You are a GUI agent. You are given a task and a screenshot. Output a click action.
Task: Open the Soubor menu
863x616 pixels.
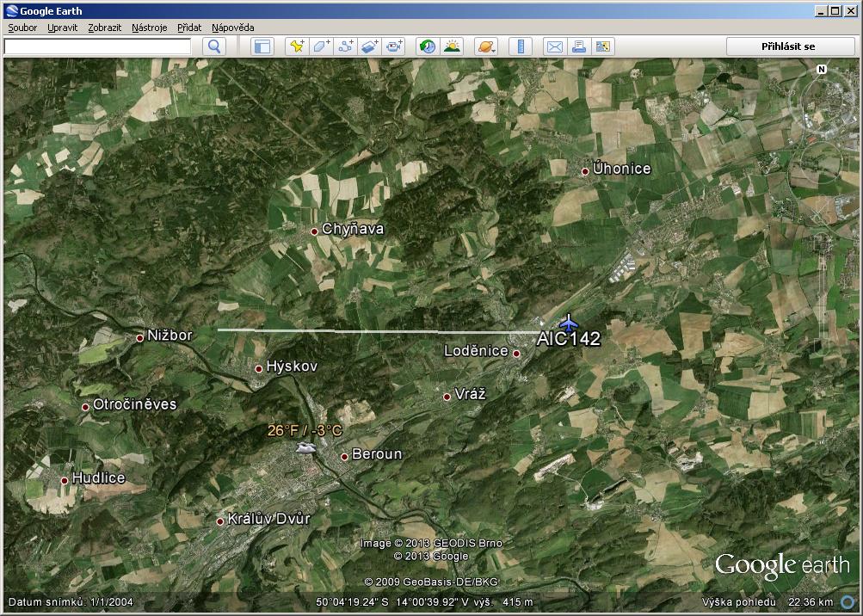[x=22, y=28]
